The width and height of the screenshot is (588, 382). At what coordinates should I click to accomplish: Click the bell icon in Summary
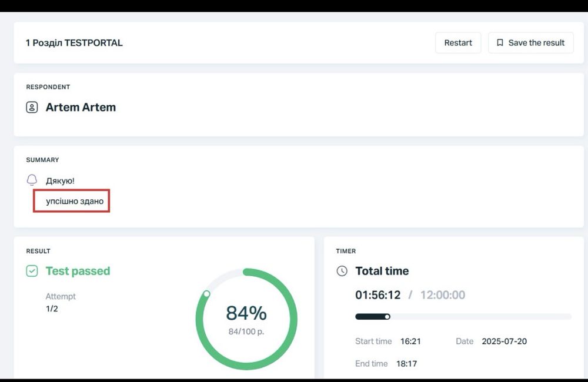click(32, 180)
